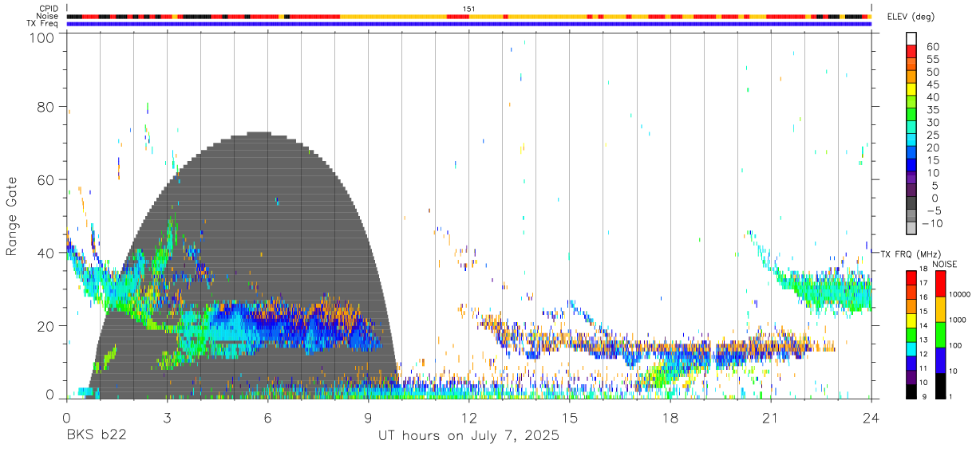Click the NOISE colorbar value 1
The image size is (980, 452).
(x=951, y=396)
